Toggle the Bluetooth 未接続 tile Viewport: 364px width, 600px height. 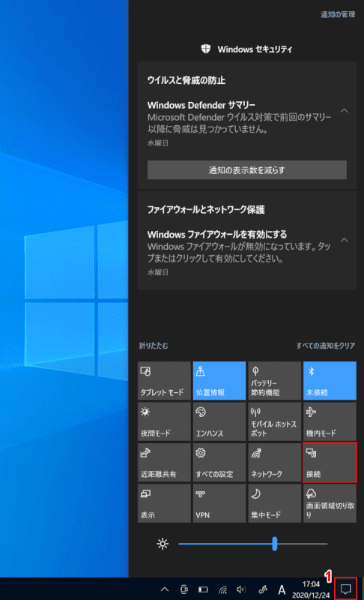click(x=330, y=381)
